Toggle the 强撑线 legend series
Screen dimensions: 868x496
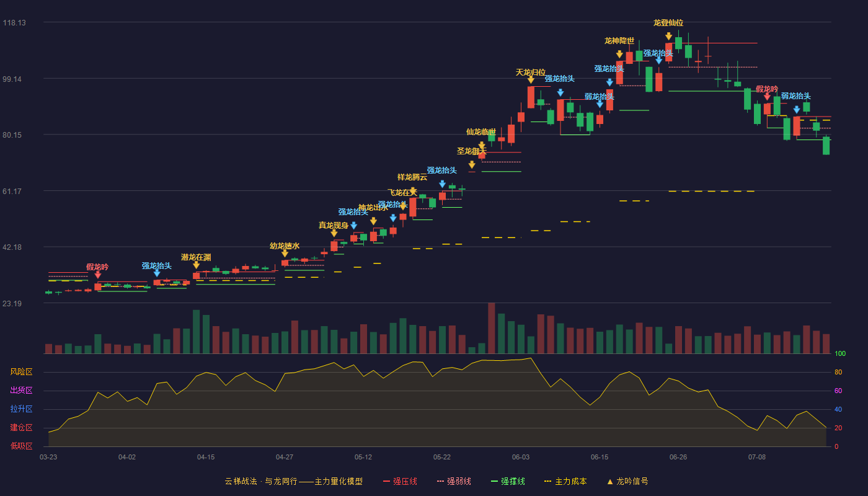[x=508, y=481]
